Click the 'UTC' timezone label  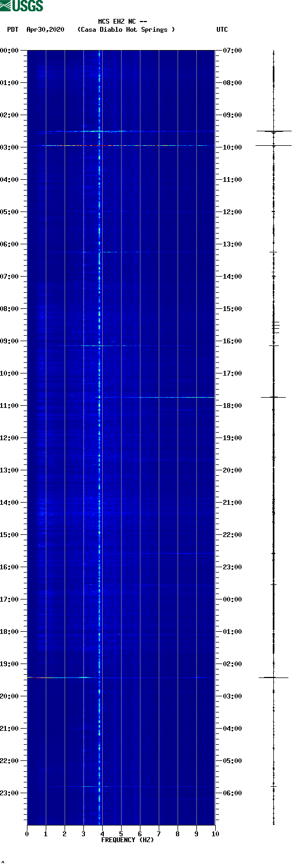(222, 30)
